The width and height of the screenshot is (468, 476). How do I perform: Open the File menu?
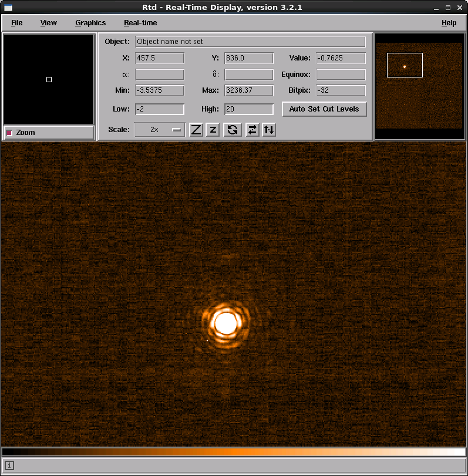tap(16, 23)
